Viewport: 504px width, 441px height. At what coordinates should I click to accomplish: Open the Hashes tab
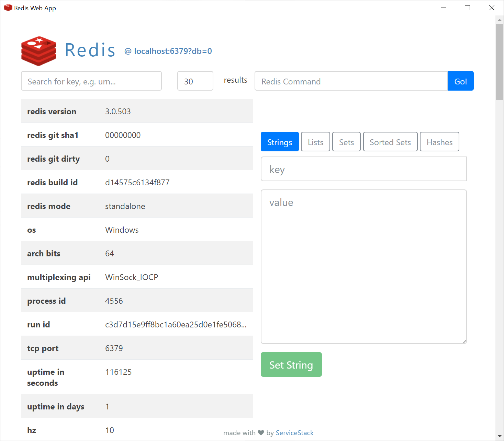click(x=439, y=142)
